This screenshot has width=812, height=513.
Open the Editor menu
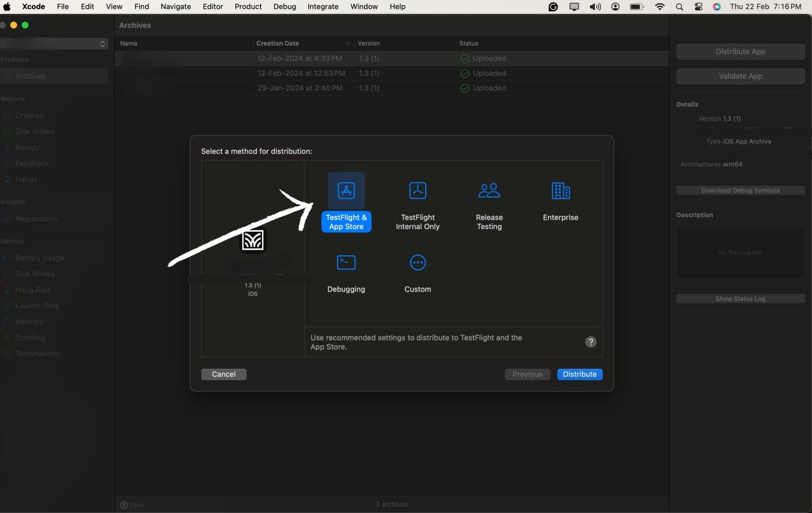(x=213, y=6)
